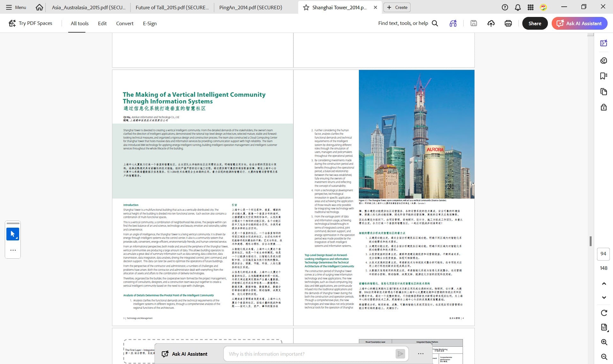This screenshot has height=364, width=613.
Task: Click total page count 148
Action: tap(603, 268)
